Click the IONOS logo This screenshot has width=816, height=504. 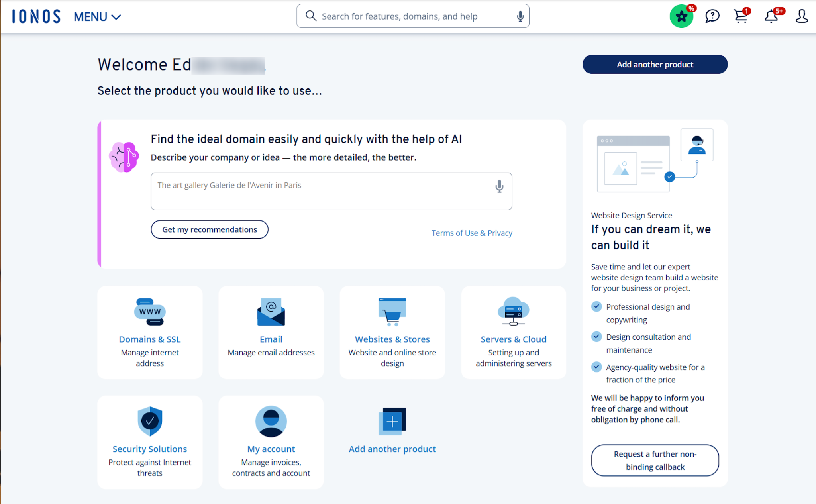[36, 16]
